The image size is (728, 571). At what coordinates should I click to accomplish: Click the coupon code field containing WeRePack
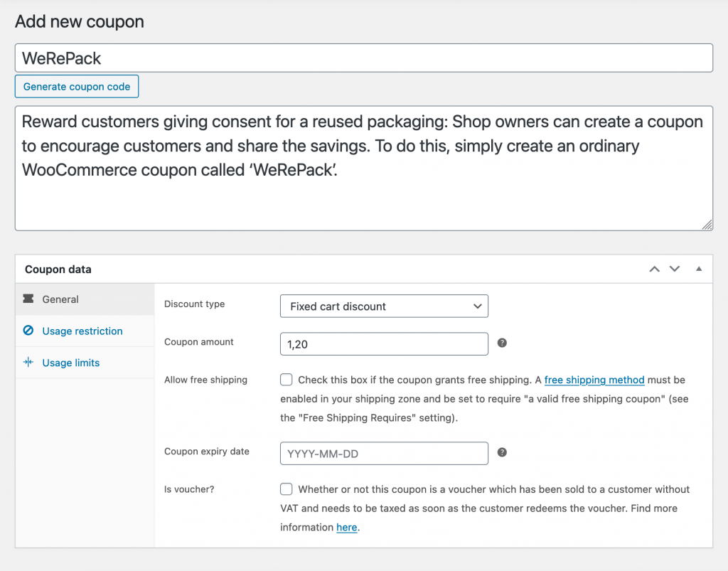(363, 58)
